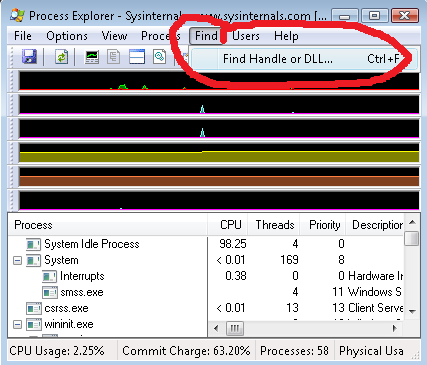Open the Find menu
Screen dimensions: 427x365
[206, 36]
